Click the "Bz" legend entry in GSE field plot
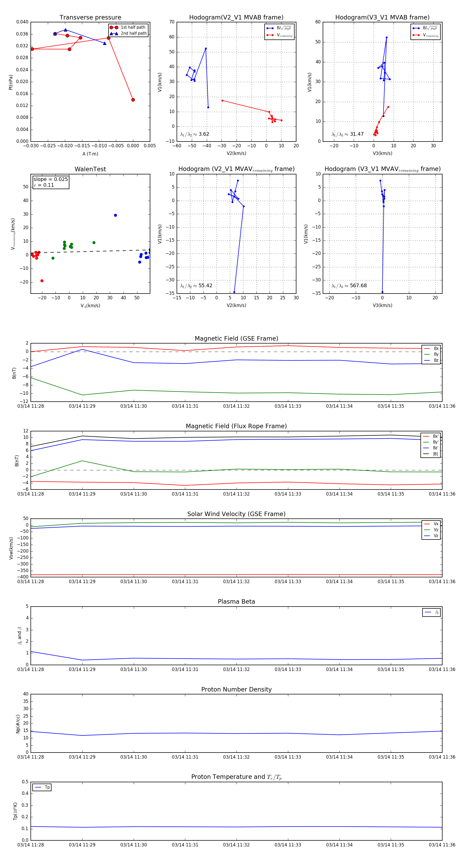Screen dimensions: 473x868 (431, 361)
